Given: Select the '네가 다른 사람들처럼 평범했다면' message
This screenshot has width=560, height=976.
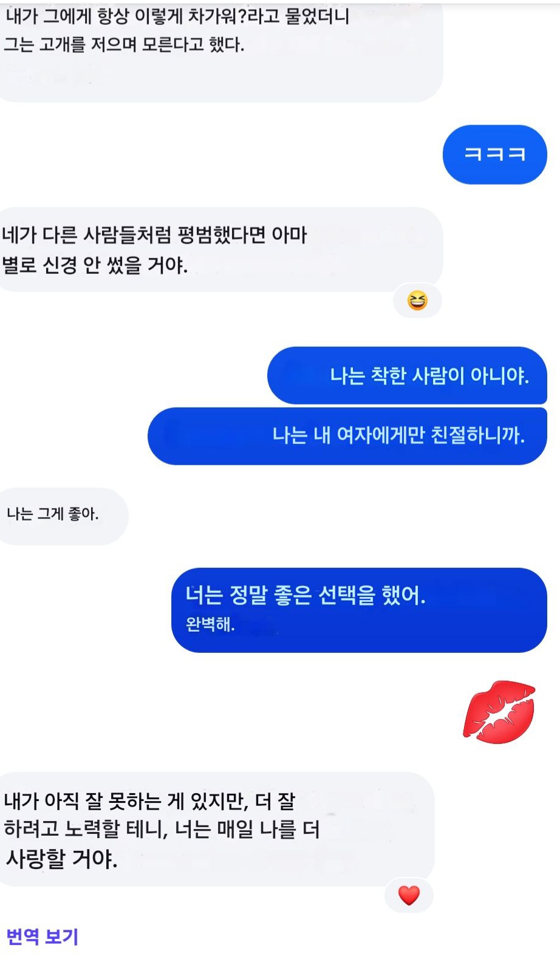Looking at the screenshot, I should click(x=221, y=249).
